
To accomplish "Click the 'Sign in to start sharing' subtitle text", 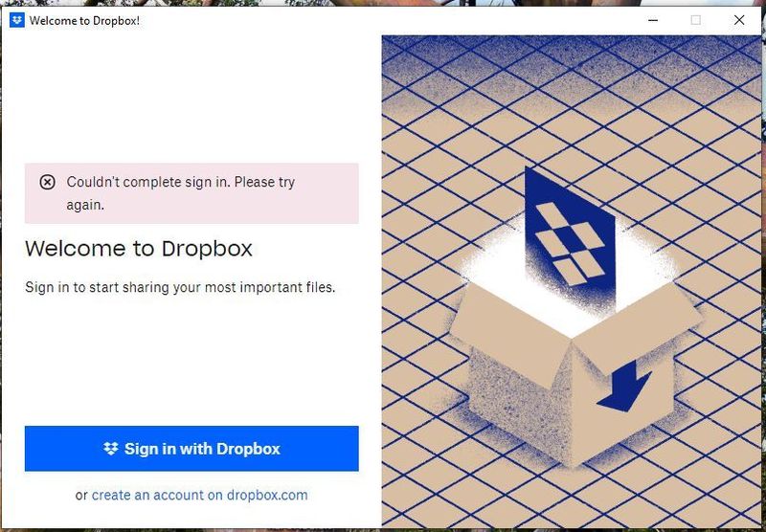I will click(180, 287).
